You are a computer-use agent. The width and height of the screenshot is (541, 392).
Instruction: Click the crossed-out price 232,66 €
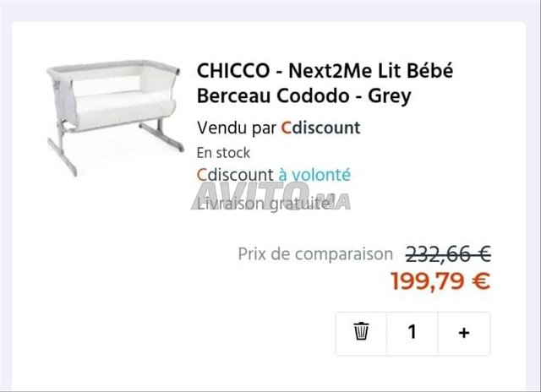448,253
